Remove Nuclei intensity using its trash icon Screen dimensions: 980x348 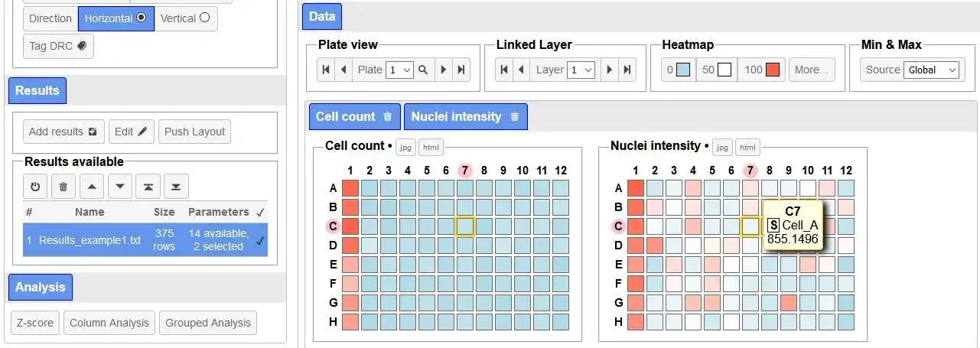click(x=515, y=117)
